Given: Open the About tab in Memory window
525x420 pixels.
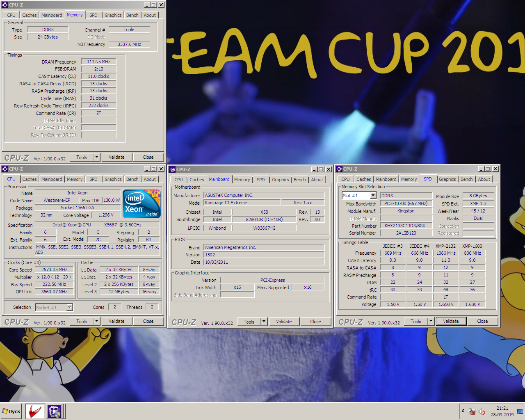Looking at the screenshot, I should pyautogui.click(x=150, y=15).
